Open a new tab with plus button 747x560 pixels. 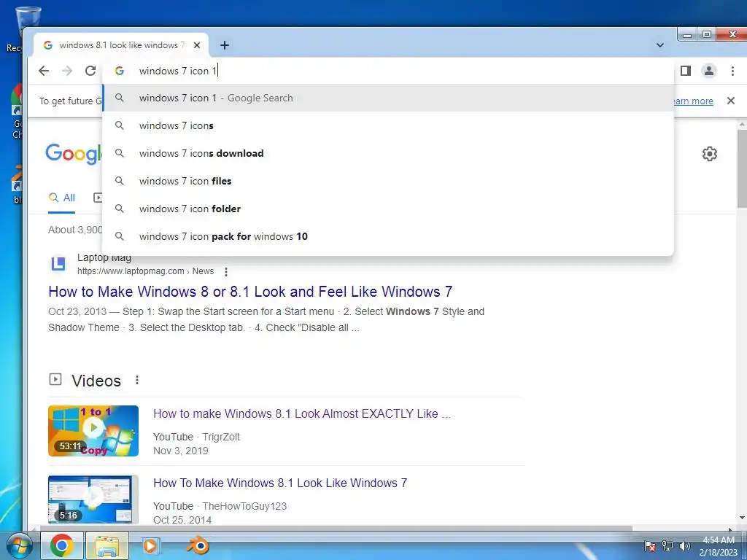225,45
